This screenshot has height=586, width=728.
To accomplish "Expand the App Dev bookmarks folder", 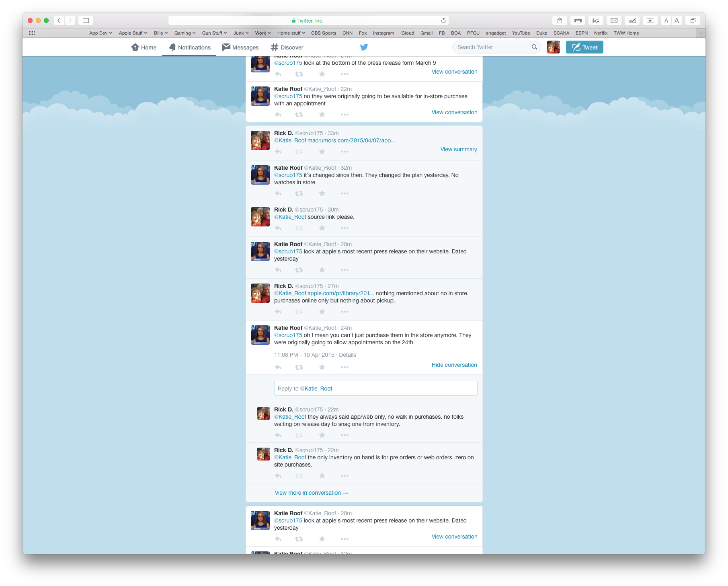I will coord(100,33).
